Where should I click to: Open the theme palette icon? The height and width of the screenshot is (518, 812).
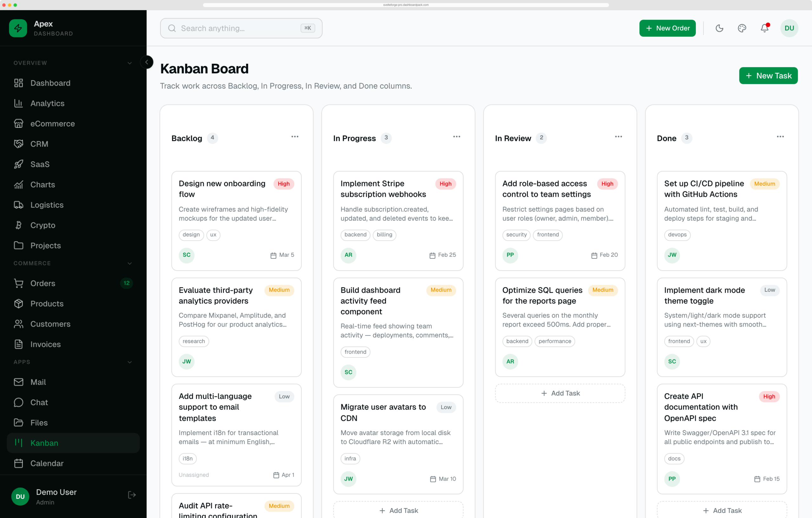point(742,28)
